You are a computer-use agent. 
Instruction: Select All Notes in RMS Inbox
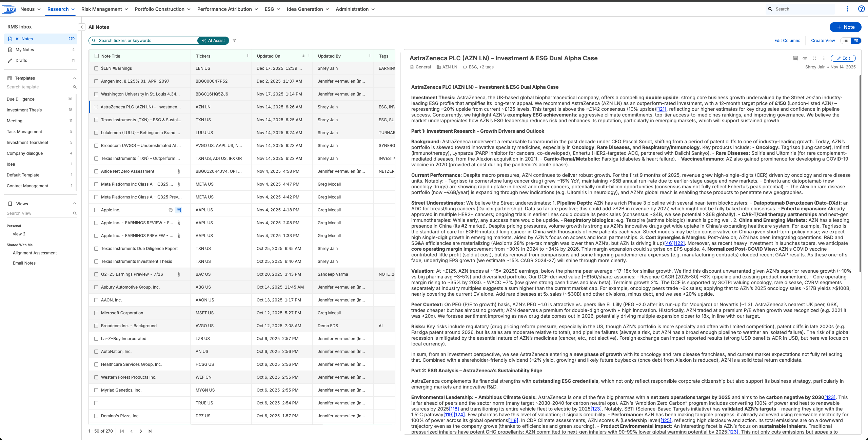pos(41,39)
